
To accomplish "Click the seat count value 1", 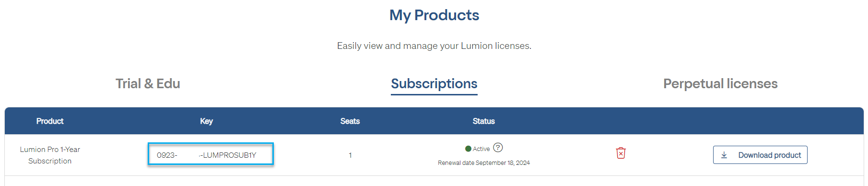I will tap(350, 155).
